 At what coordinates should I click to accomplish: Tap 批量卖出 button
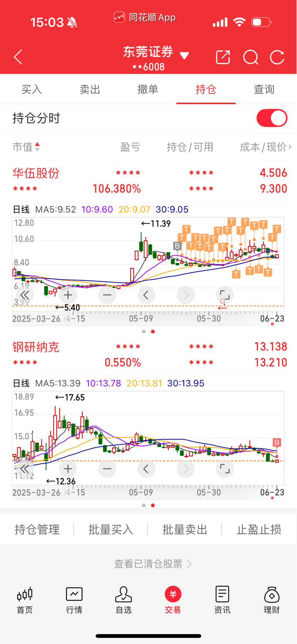(185, 529)
